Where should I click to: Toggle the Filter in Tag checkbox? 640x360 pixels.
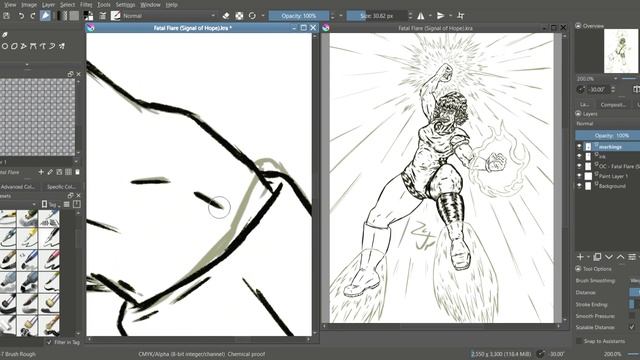[49, 342]
